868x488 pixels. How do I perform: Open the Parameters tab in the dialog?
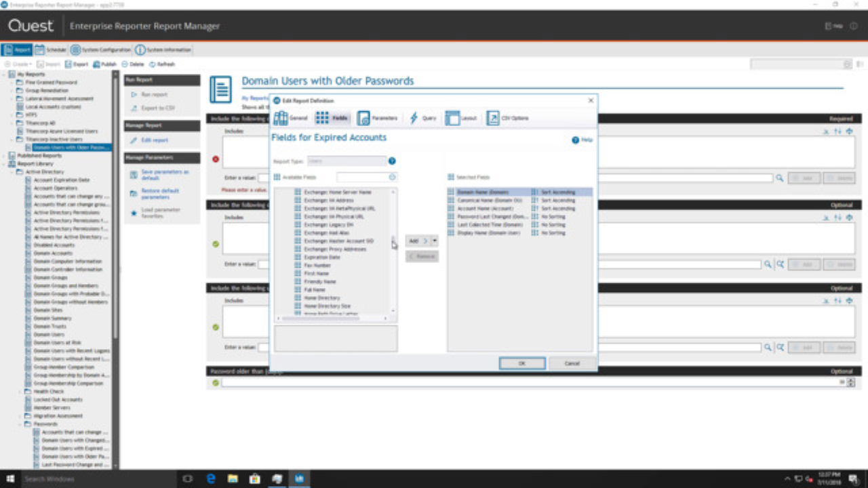click(x=378, y=117)
